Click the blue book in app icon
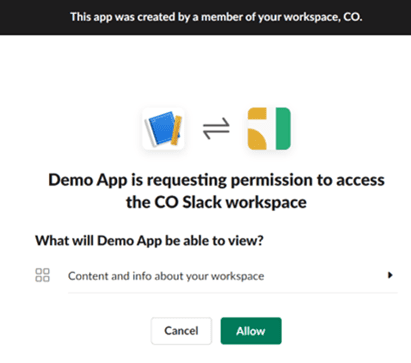 pos(161,129)
